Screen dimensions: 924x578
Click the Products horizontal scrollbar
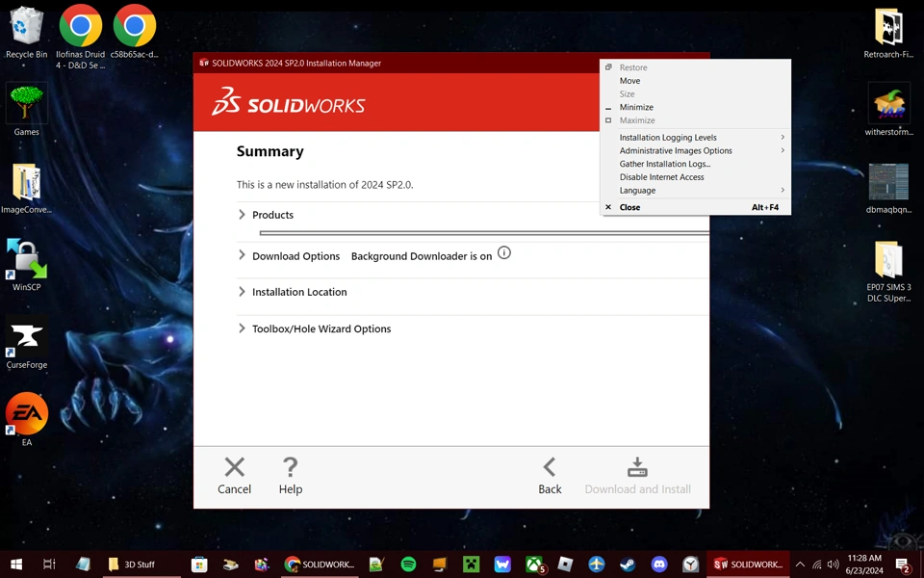484,233
